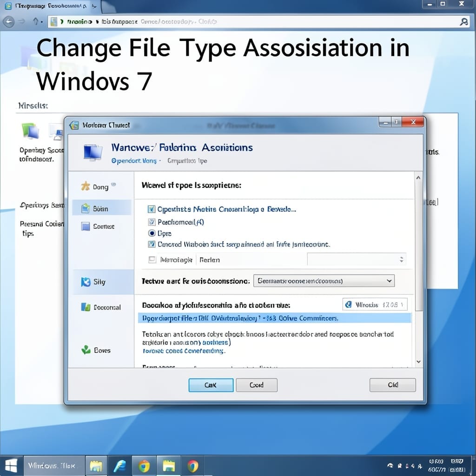476x476 pixels.
Task: Select the Büan sidebar item
Action: click(102, 208)
